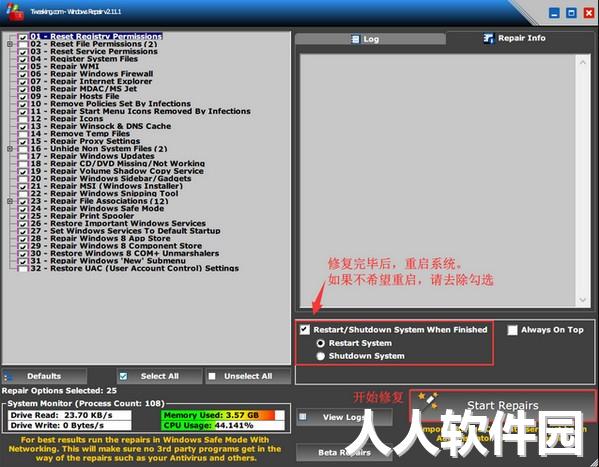This screenshot has width=599, height=467.
Task: Select the Shutdown System radio button
Action: 321,356
